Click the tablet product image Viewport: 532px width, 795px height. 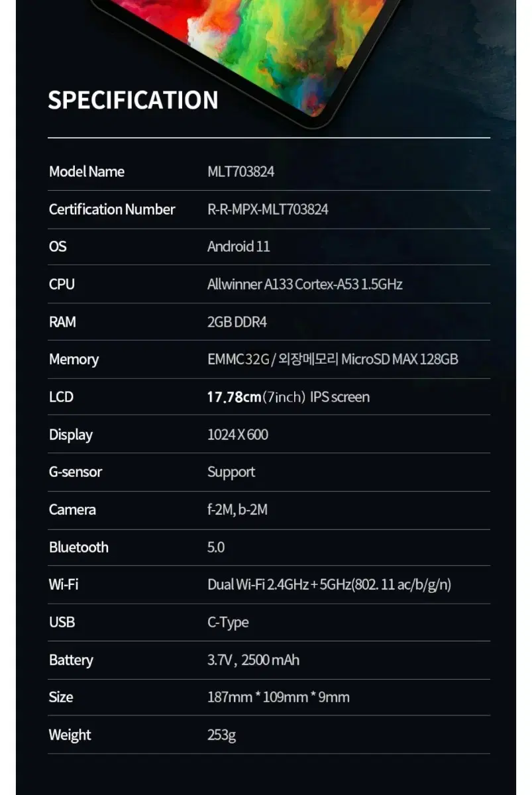[248, 61]
